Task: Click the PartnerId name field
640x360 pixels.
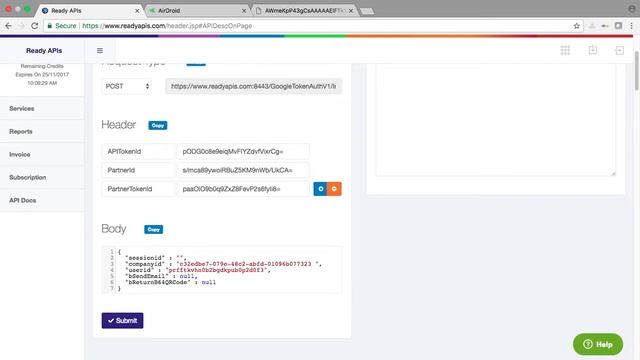Action: [x=138, y=170]
